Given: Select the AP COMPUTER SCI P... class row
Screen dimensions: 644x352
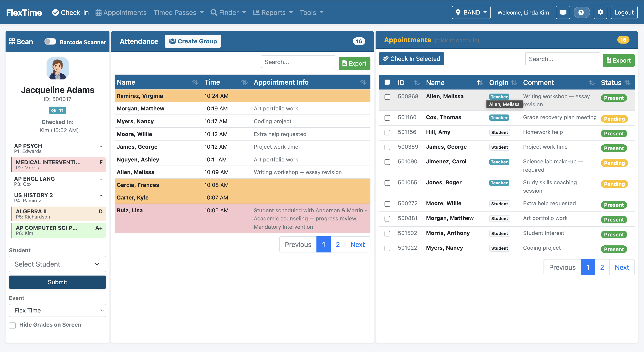Looking at the screenshot, I should [x=58, y=230].
